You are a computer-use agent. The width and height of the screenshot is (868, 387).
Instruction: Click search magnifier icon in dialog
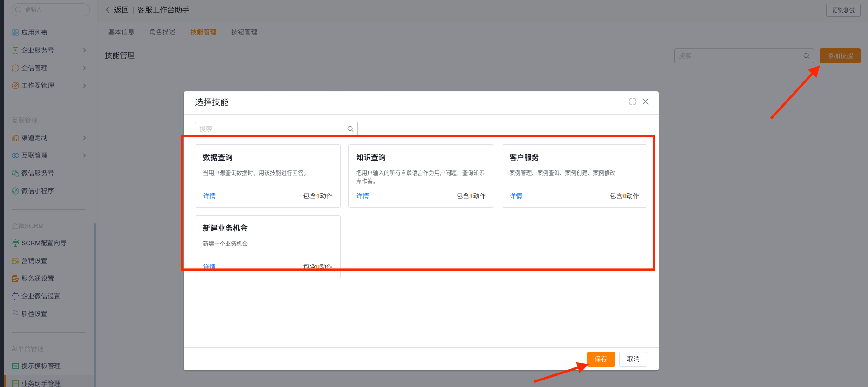tap(350, 129)
